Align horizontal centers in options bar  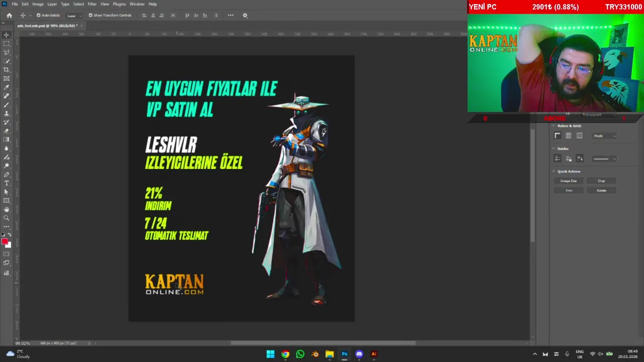click(153, 15)
